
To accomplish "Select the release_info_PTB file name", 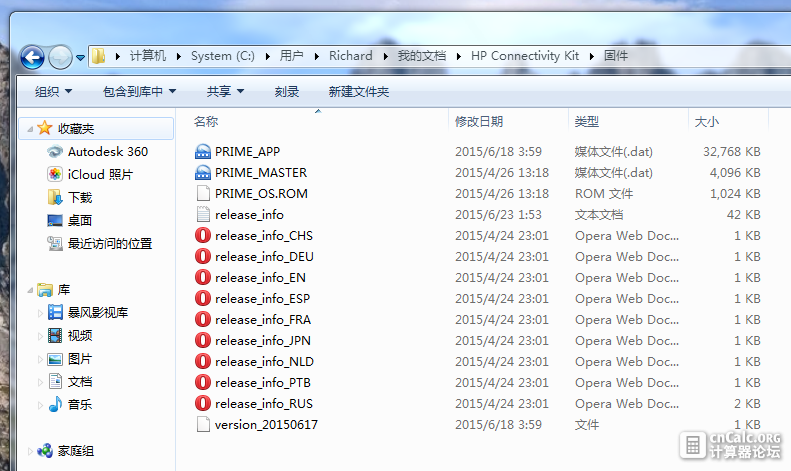I will click(x=263, y=383).
